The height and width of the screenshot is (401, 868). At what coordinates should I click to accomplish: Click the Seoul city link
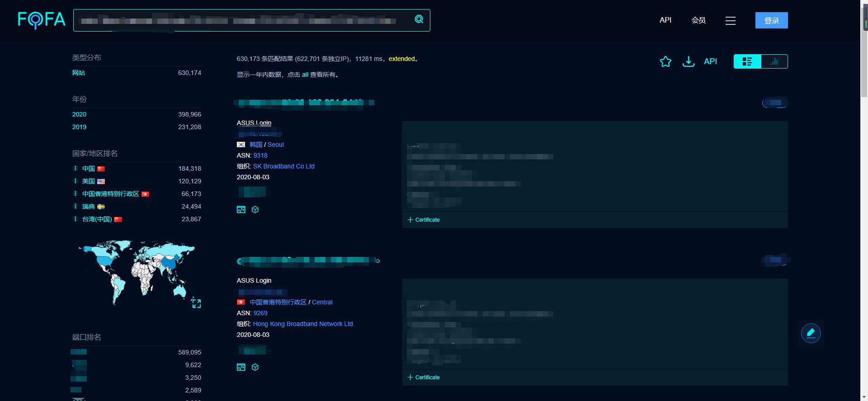(x=276, y=145)
